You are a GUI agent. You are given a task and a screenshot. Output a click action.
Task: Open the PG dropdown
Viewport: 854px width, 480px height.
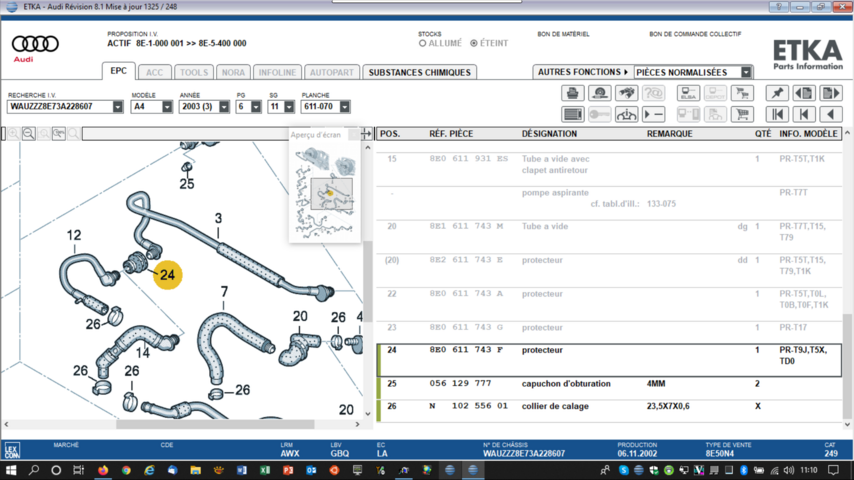pyautogui.click(x=256, y=107)
